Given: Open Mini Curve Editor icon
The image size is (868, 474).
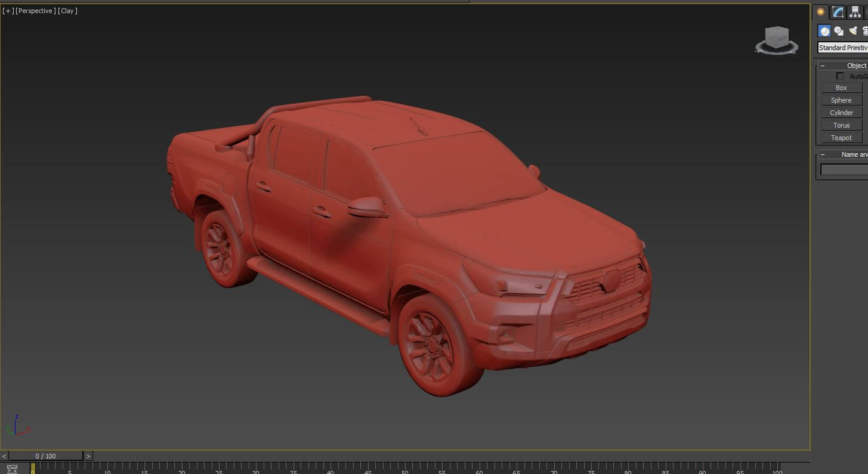Looking at the screenshot, I should click(x=12, y=469).
